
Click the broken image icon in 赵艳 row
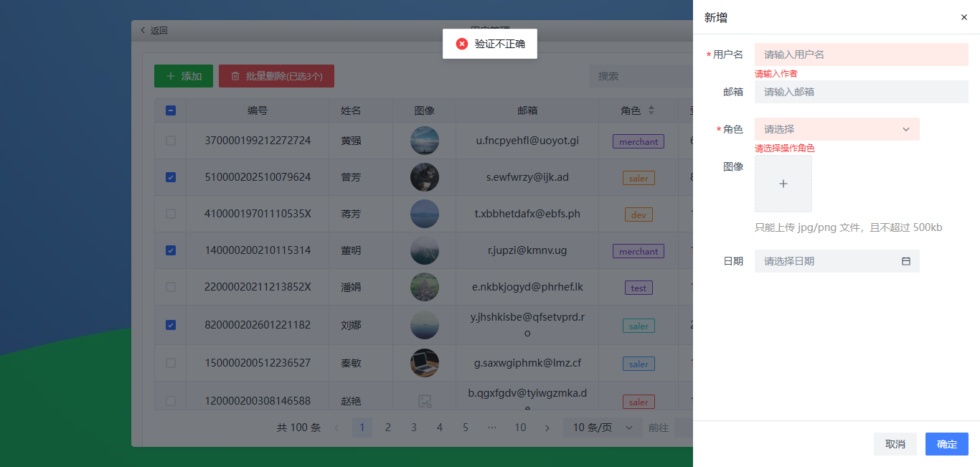[x=425, y=402]
